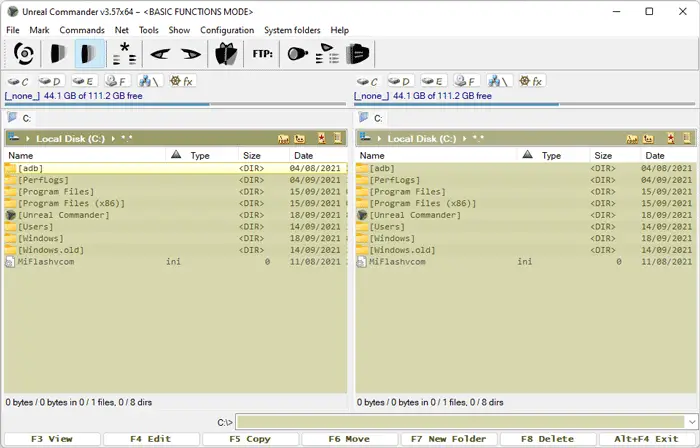This screenshot has width=700, height=448.
Task: Click computer icon in right path bar
Action: pyautogui.click(x=365, y=137)
